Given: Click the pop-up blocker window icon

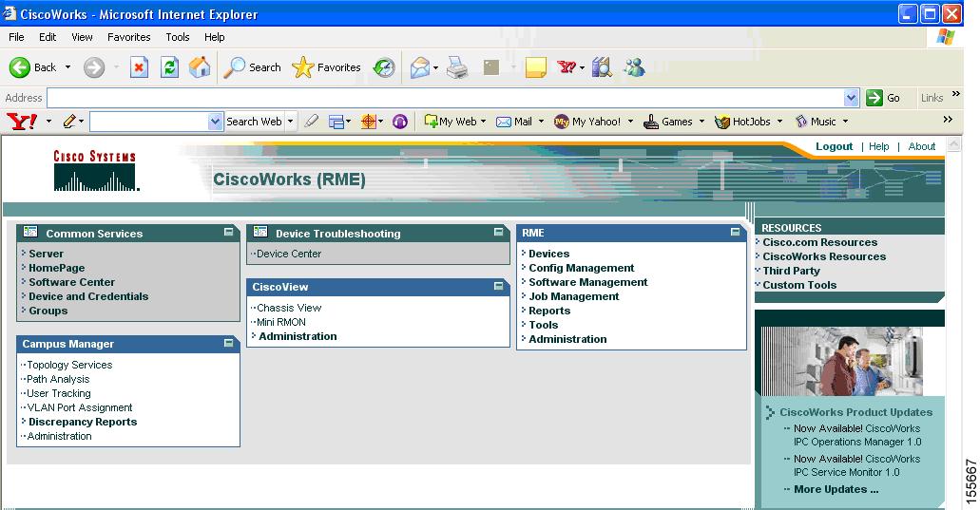Looking at the screenshot, I should click(336, 122).
